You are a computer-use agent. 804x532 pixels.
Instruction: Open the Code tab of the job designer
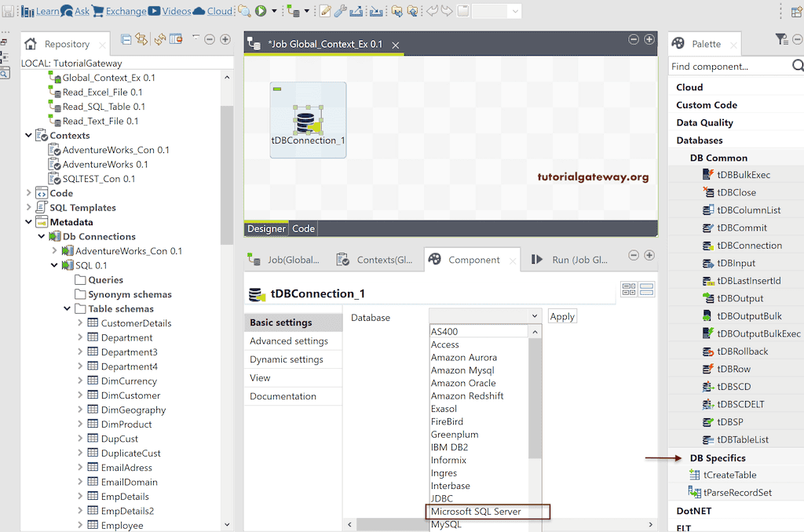303,228
